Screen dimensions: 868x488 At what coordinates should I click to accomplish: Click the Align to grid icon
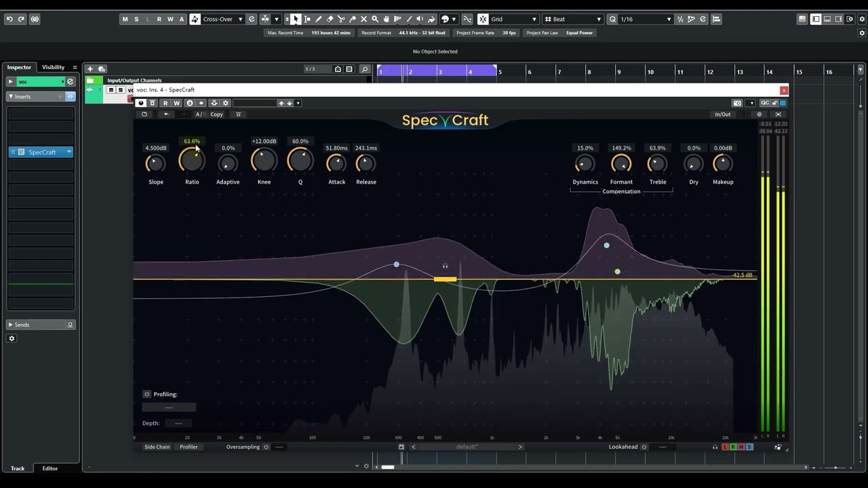tap(716, 19)
